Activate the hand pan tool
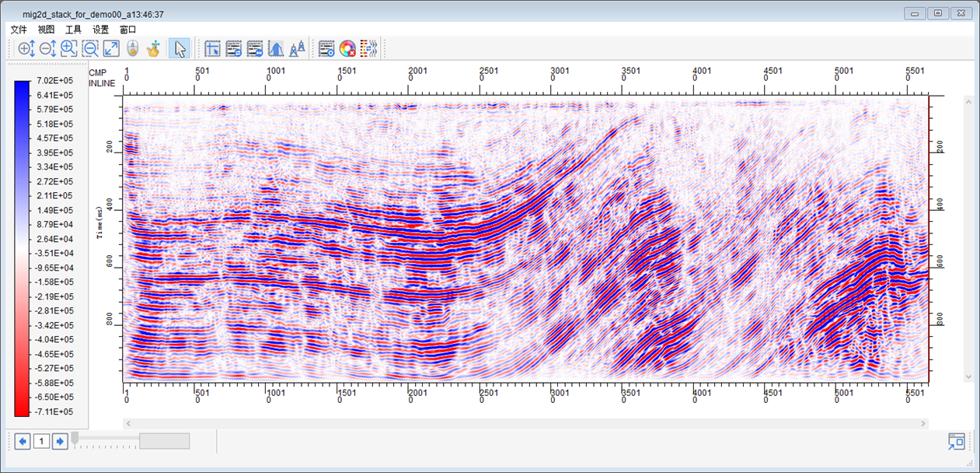 [x=153, y=49]
